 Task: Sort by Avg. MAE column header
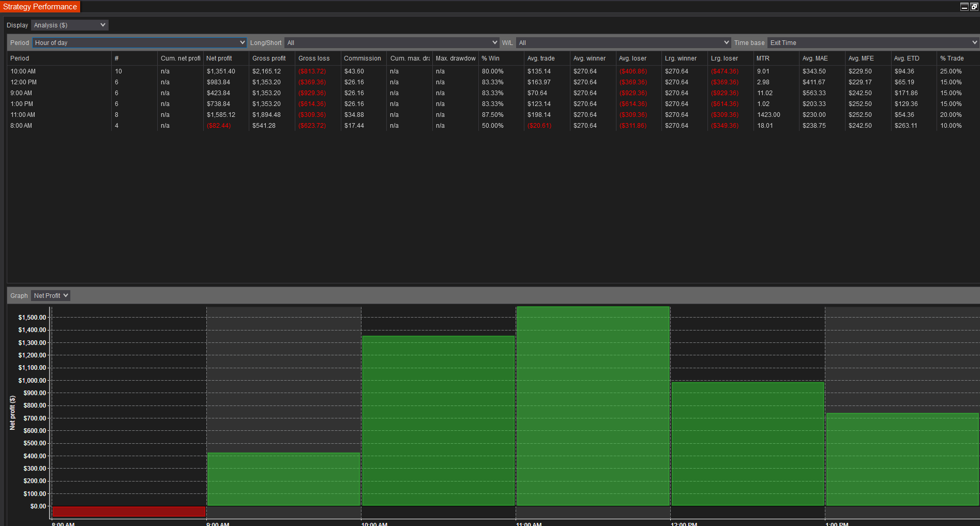[x=821, y=58]
